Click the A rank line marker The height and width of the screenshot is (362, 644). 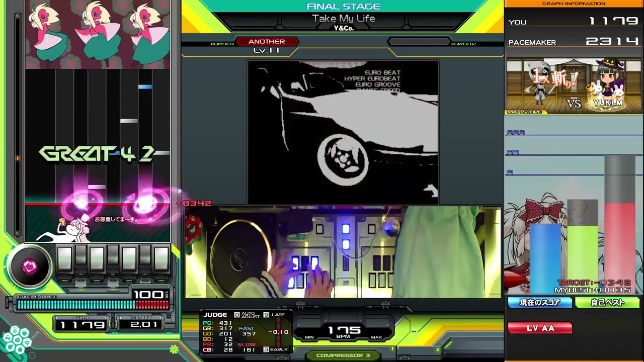(x=510, y=172)
